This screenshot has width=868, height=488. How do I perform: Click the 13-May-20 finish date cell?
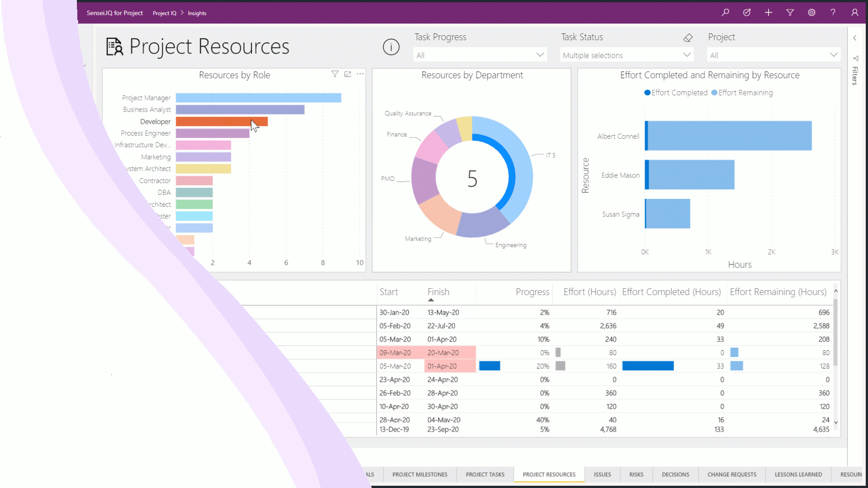click(x=443, y=312)
